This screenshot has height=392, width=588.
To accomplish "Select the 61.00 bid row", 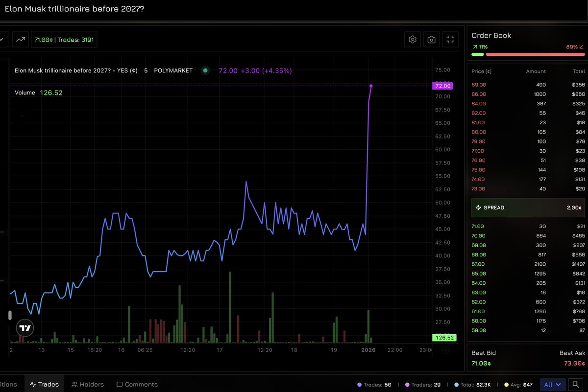I will [x=528, y=311].
